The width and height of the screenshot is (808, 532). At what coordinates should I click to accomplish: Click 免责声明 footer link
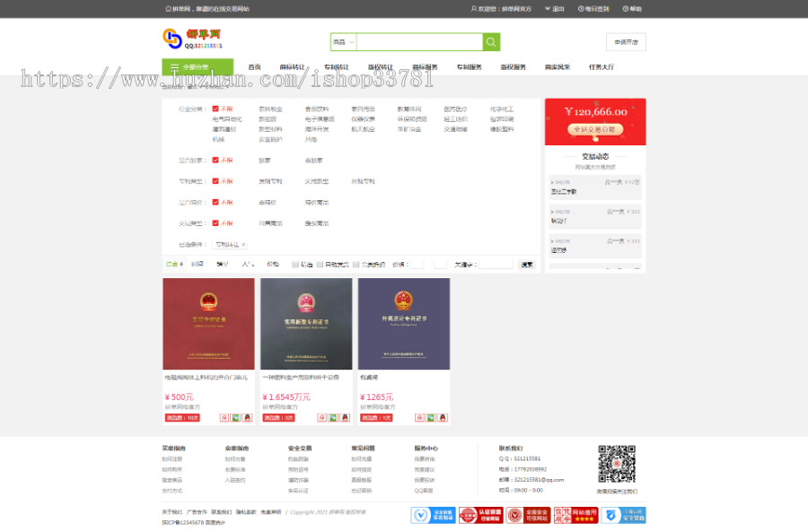tap(271, 512)
